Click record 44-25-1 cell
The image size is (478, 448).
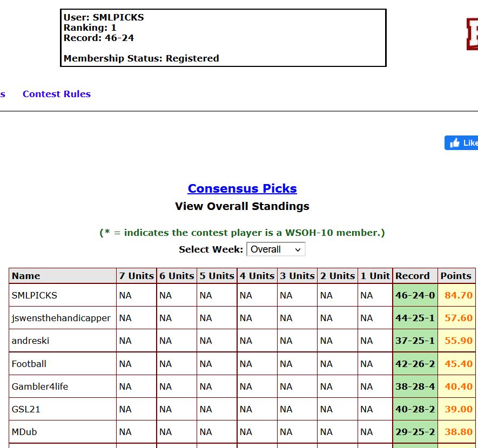click(415, 318)
